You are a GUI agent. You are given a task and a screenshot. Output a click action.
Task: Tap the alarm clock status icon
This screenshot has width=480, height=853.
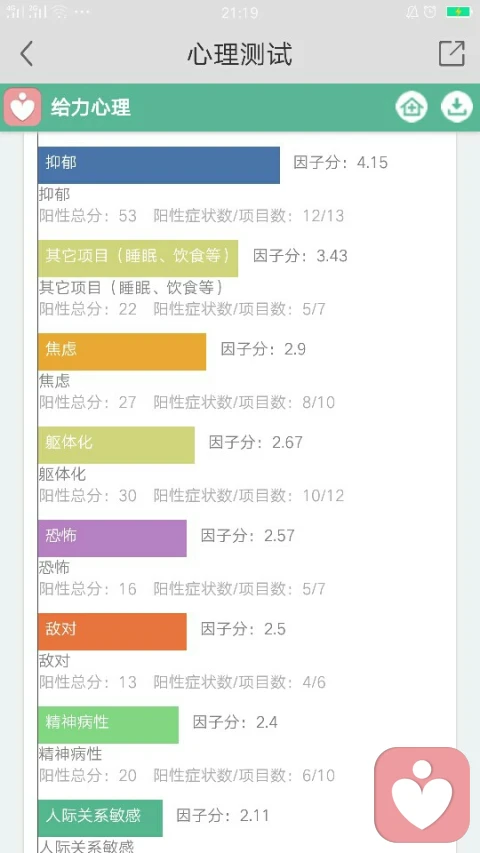(430, 12)
